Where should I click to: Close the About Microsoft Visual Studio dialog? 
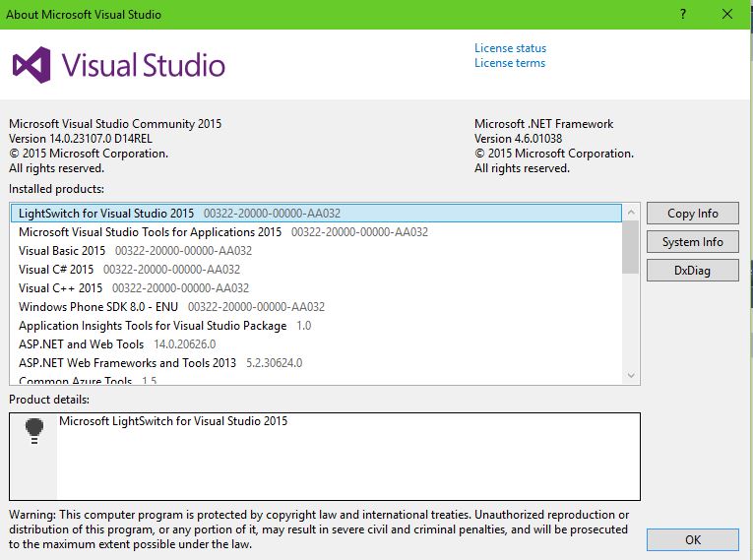coord(727,14)
